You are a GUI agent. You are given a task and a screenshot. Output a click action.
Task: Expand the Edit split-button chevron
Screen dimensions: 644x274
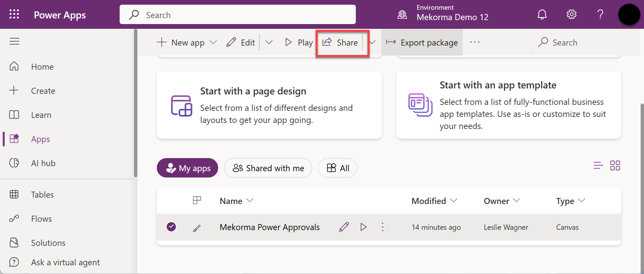coord(269,43)
